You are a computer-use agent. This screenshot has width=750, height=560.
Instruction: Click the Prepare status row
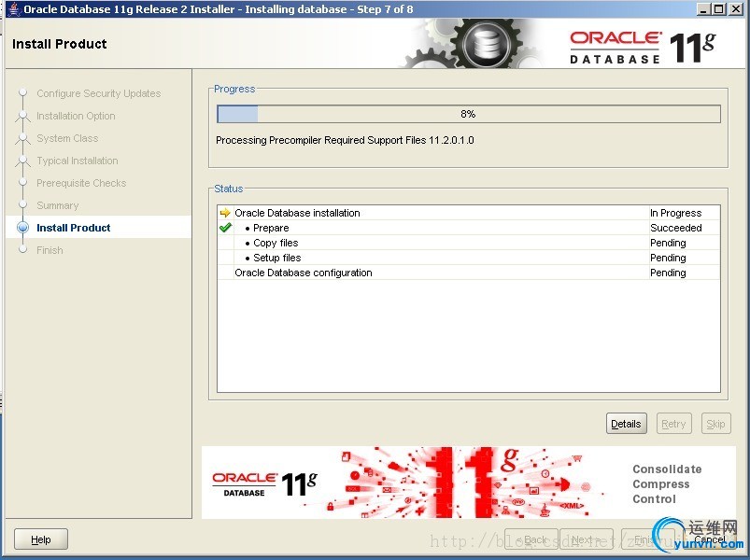pyautogui.click(x=468, y=228)
